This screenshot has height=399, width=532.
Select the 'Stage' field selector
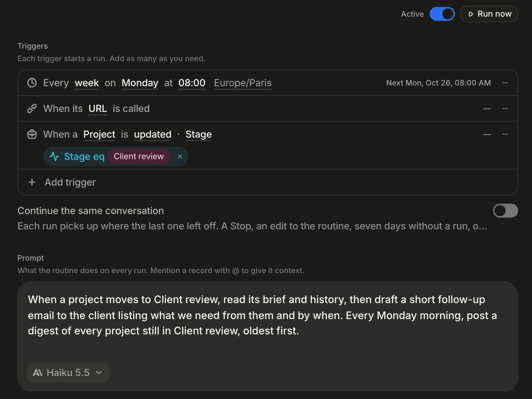(199, 135)
